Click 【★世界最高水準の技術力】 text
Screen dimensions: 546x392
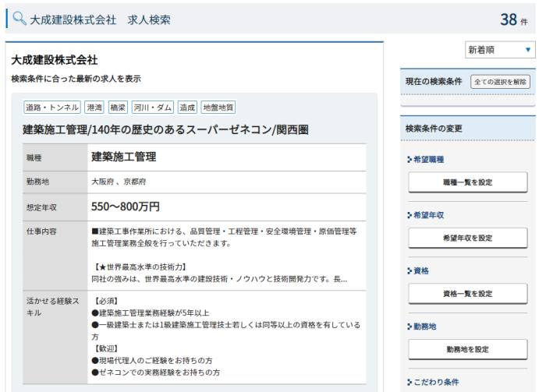140,267
